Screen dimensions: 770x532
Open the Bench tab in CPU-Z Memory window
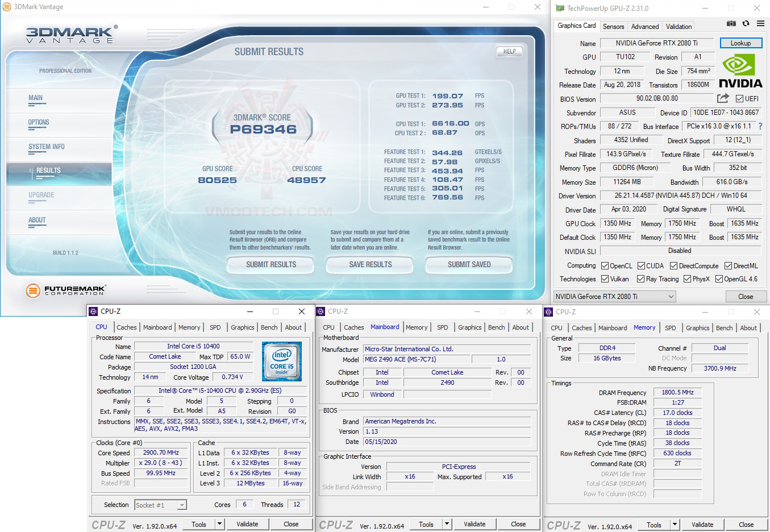pyautogui.click(x=725, y=328)
